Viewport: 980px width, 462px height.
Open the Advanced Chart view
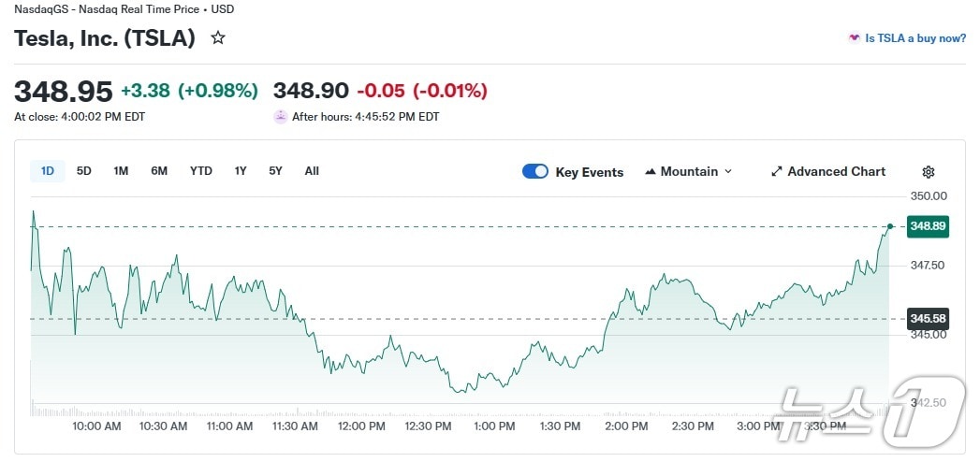[836, 172]
